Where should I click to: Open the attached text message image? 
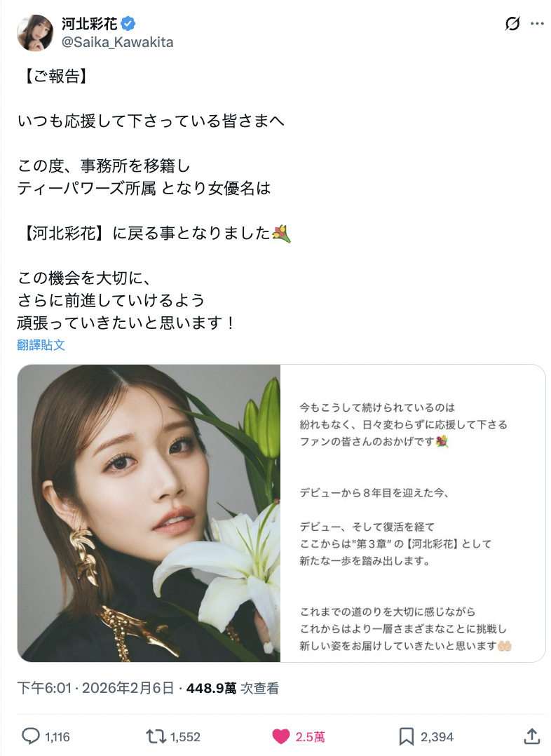413,513
